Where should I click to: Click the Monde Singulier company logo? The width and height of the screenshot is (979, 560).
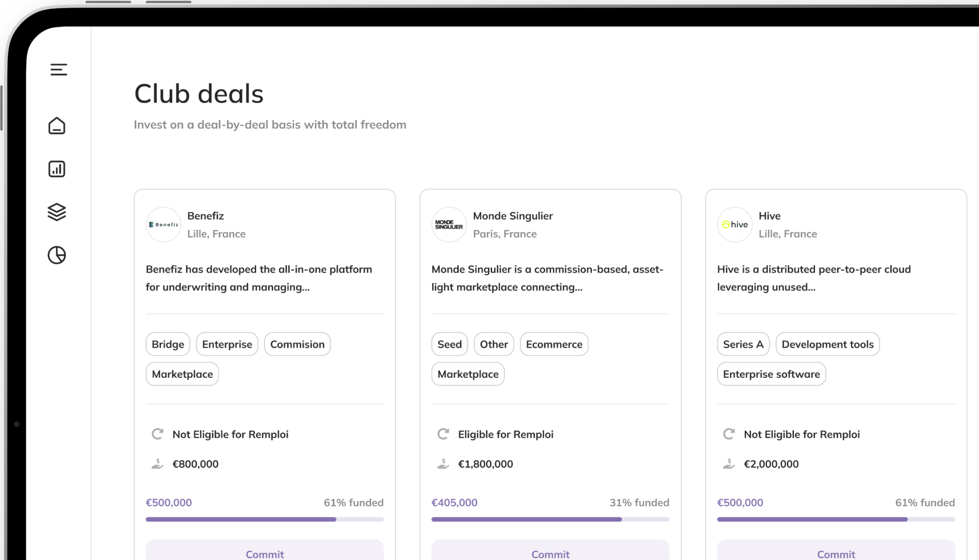pyautogui.click(x=449, y=225)
